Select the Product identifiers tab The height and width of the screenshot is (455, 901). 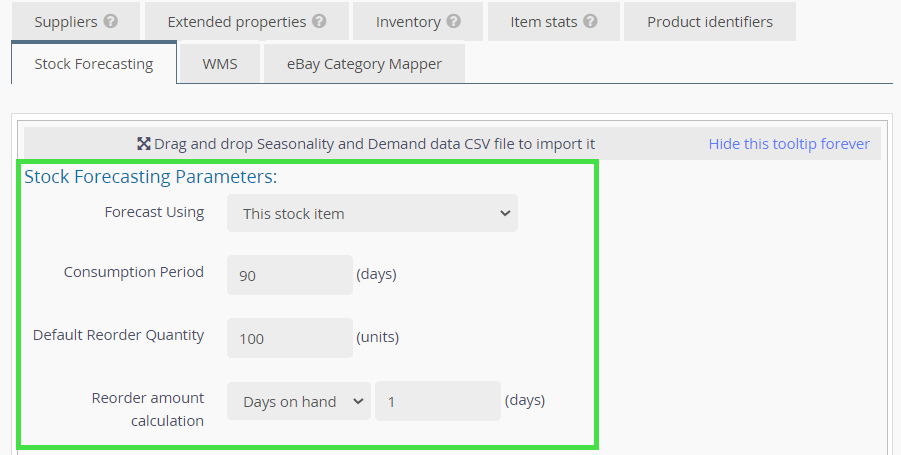[709, 21]
